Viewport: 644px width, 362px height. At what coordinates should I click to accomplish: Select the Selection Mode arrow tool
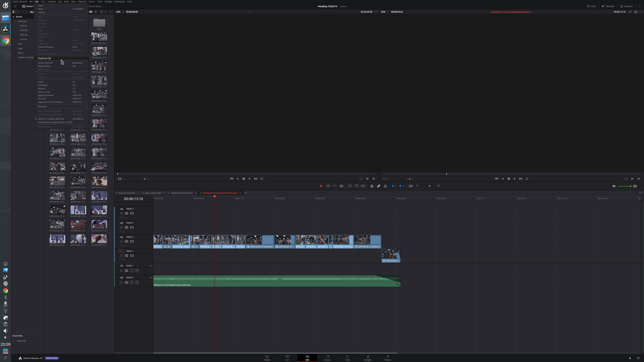pos(321,186)
